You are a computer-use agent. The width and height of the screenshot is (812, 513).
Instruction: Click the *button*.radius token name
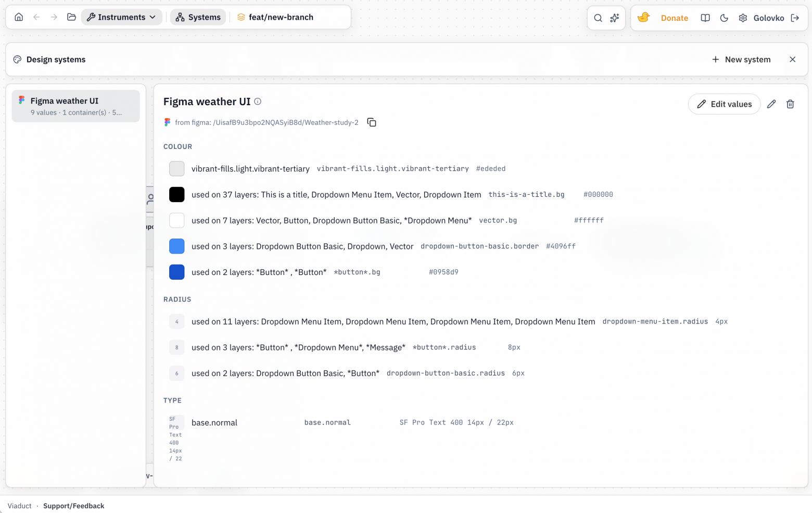(x=444, y=347)
